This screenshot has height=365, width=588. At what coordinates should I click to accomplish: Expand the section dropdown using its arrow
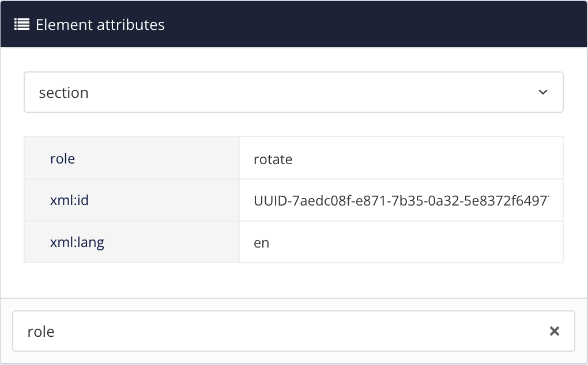[542, 92]
